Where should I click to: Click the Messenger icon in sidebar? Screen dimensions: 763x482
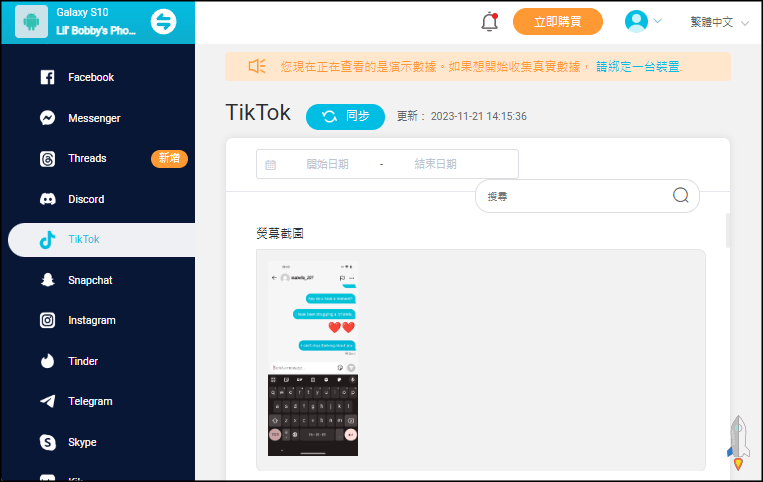[47, 118]
